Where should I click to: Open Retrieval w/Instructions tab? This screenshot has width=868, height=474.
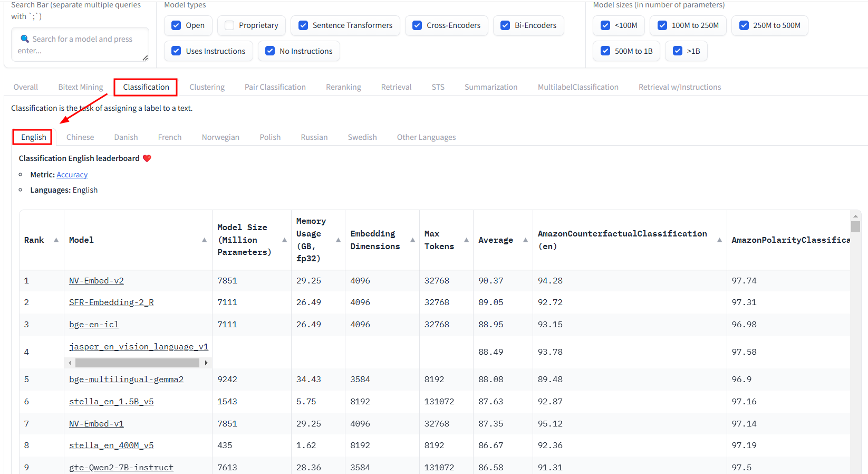(x=680, y=87)
